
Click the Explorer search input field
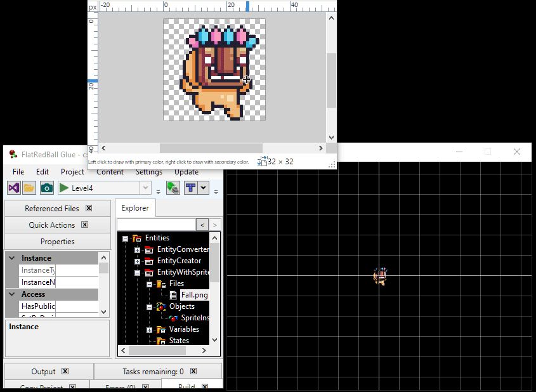[x=156, y=225]
